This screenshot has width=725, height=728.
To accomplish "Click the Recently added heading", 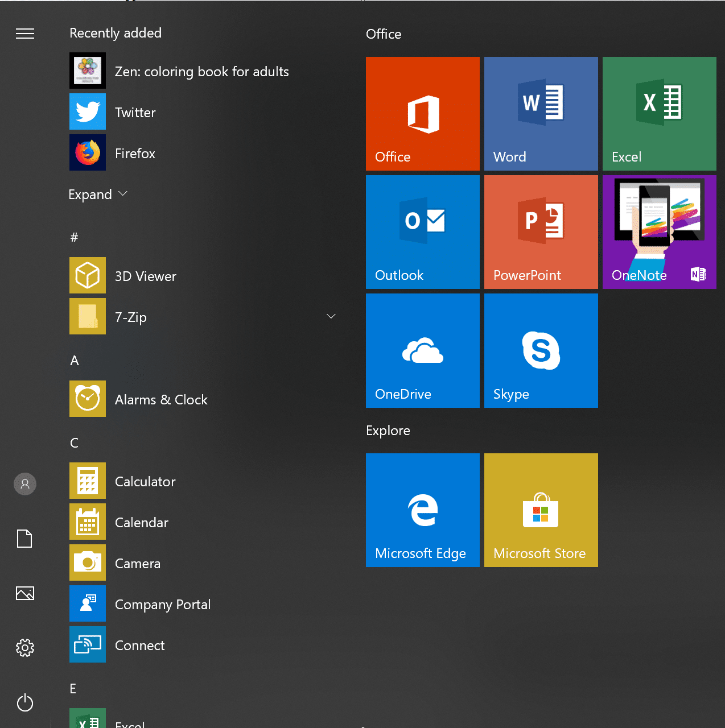I will [x=116, y=33].
